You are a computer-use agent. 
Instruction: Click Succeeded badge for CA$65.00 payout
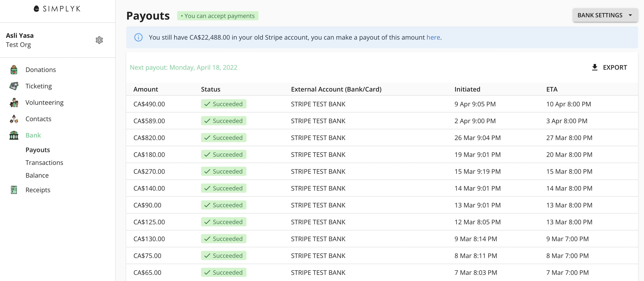223,273
